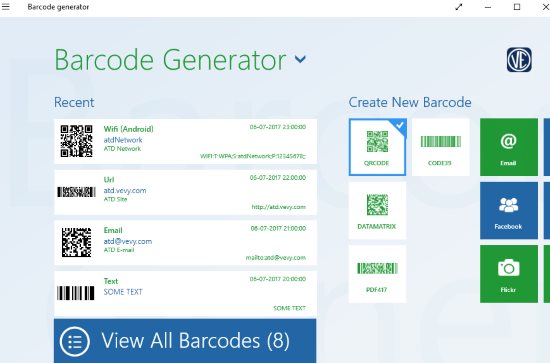The width and height of the screenshot is (550, 363).
Task: Click the list icon in View All Barcodes
Action: (x=75, y=341)
